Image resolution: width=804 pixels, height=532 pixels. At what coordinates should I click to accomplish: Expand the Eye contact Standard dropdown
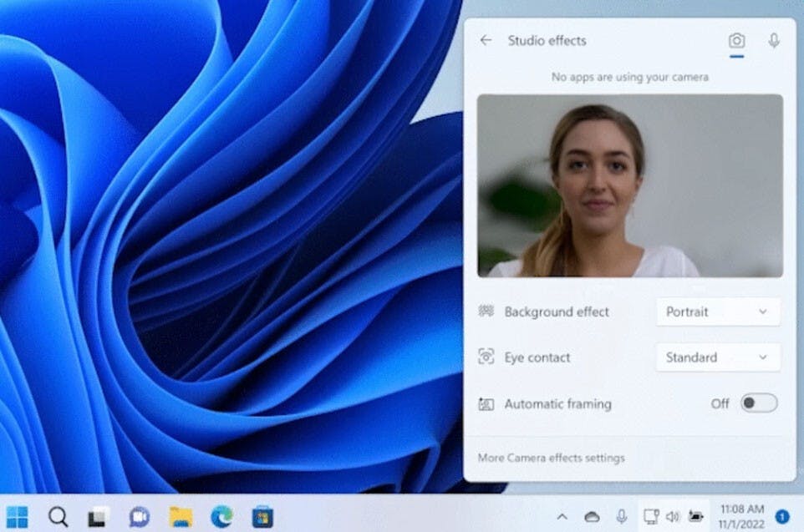[x=717, y=357]
